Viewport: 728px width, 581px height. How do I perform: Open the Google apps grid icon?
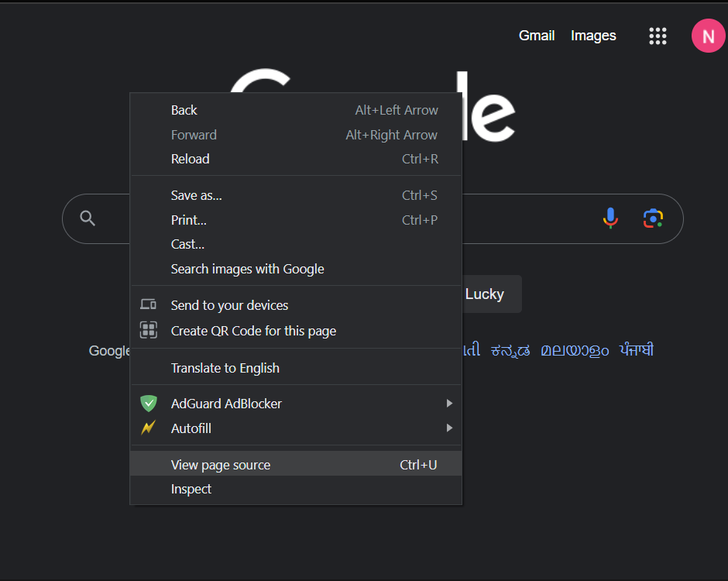coord(658,36)
